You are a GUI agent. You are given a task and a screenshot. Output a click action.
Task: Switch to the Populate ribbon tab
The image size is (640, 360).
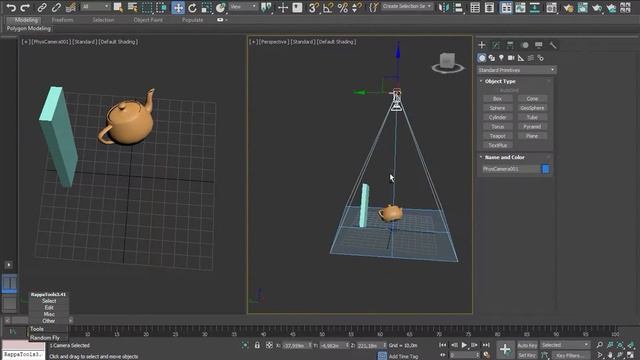[x=193, y=20]
